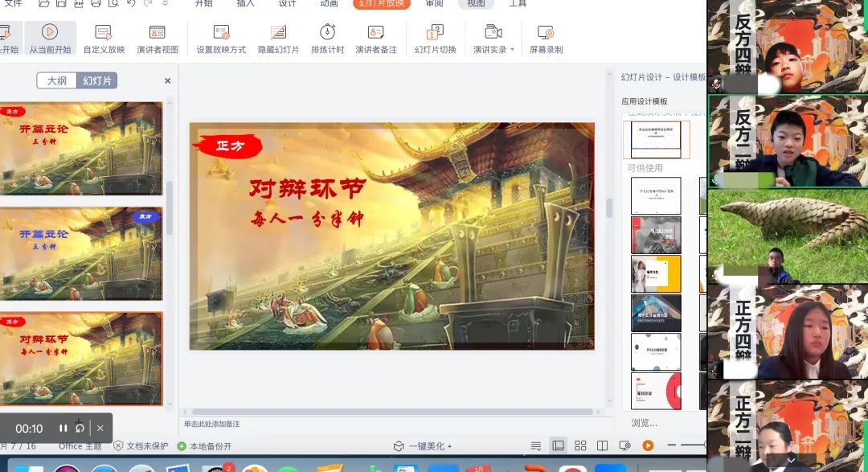Open custom slideshow (自定义放映)
This screenshot has width=868, height=472.
pos(104,39)
